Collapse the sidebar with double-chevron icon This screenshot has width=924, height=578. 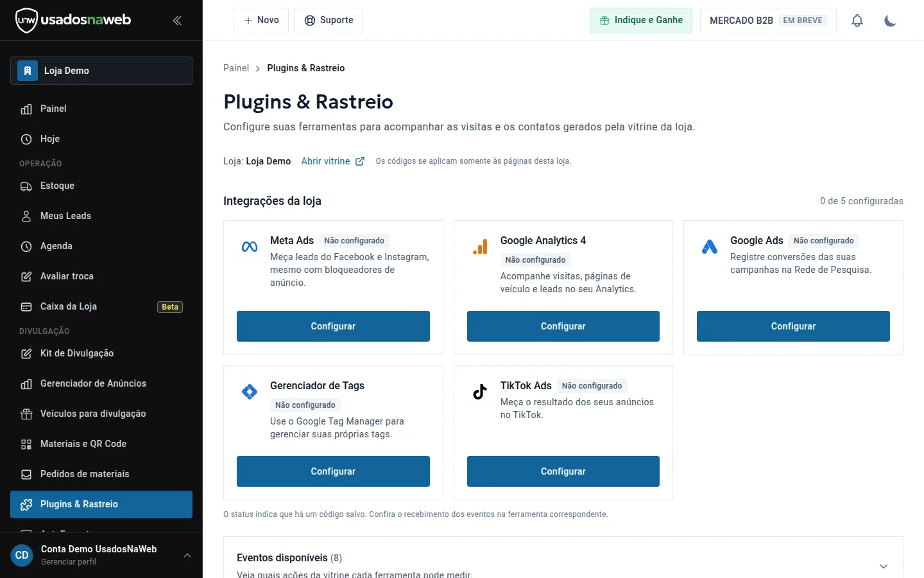pyautogui.click(x=177, y=21)
